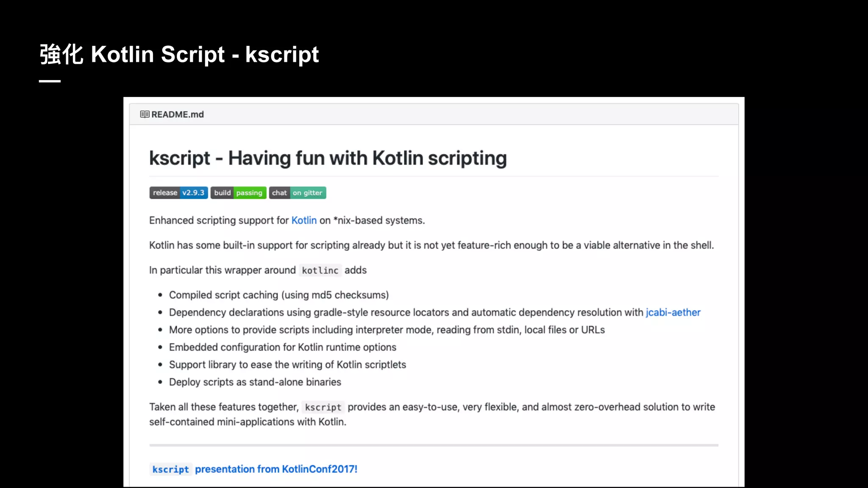
Task: Click the release v2.9.3 badge
Action: point(178,193)
